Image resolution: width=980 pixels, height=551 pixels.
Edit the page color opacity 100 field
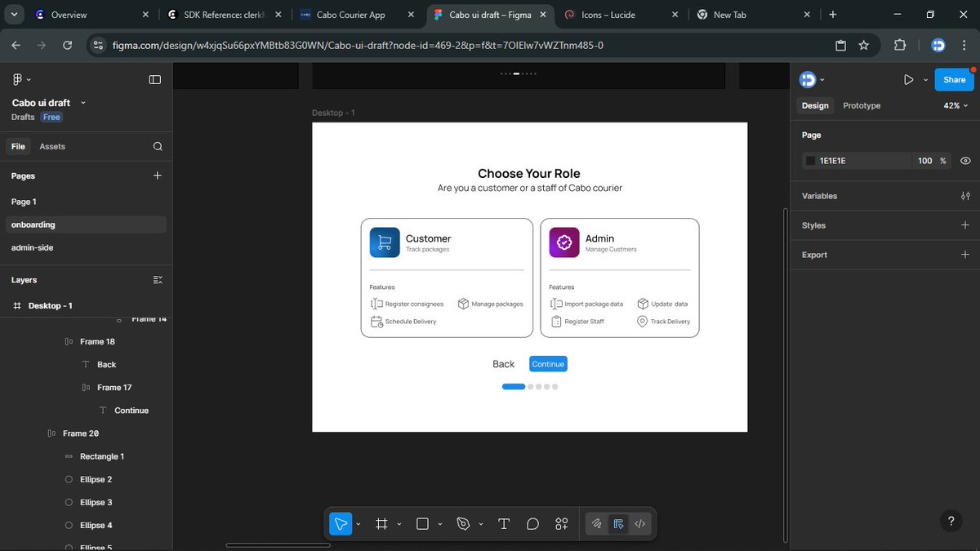924,161
